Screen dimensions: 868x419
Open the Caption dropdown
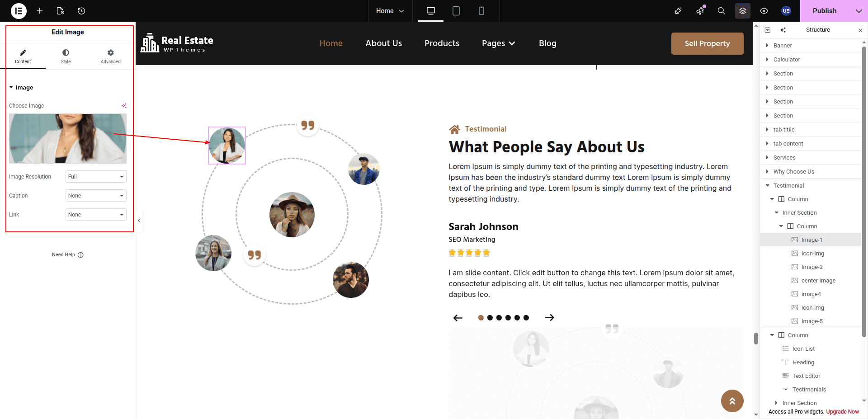96,196
